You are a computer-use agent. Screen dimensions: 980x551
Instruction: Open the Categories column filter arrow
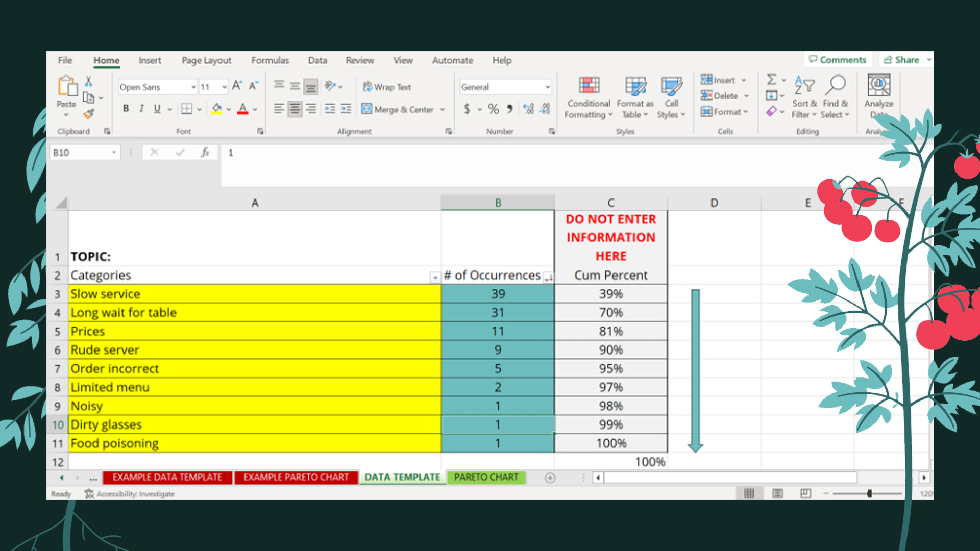(435, 278)
